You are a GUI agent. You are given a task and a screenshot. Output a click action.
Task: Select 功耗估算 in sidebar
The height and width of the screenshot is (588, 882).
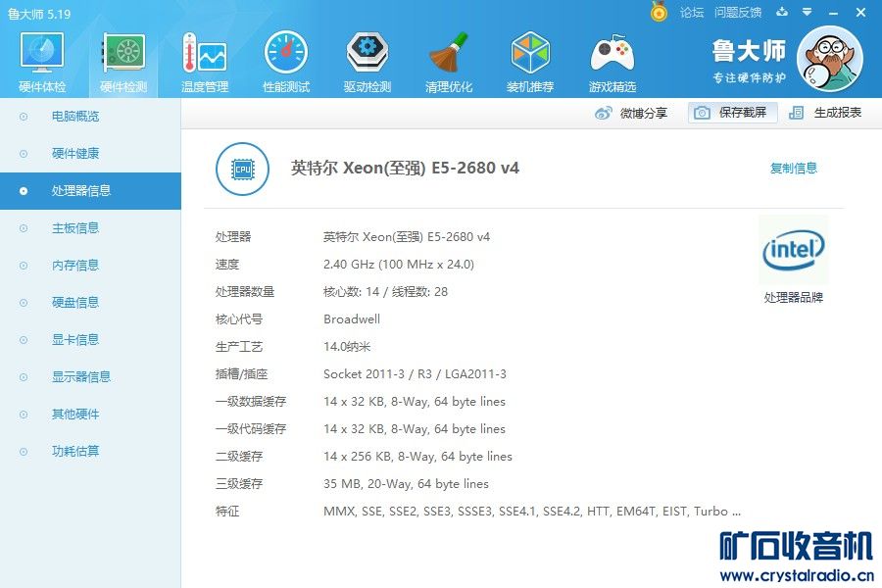pyautogui.click(x=90, y=451)
